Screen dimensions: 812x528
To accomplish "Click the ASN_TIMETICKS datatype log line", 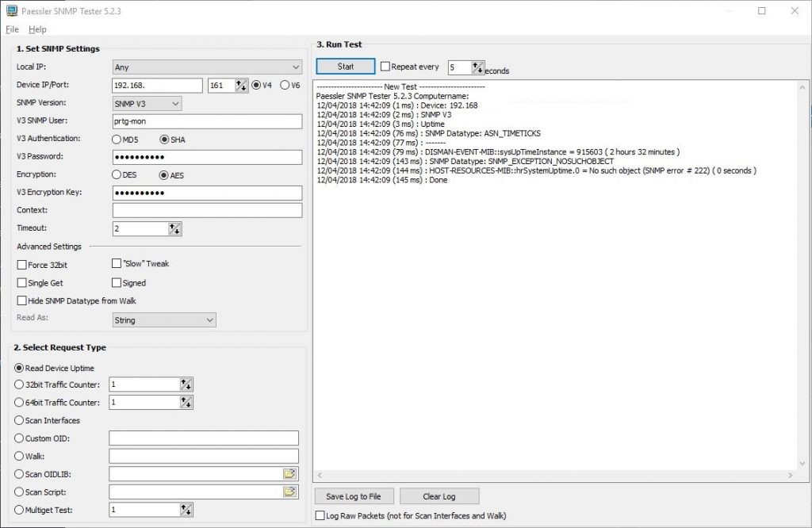I will click(x=429, y=133).
